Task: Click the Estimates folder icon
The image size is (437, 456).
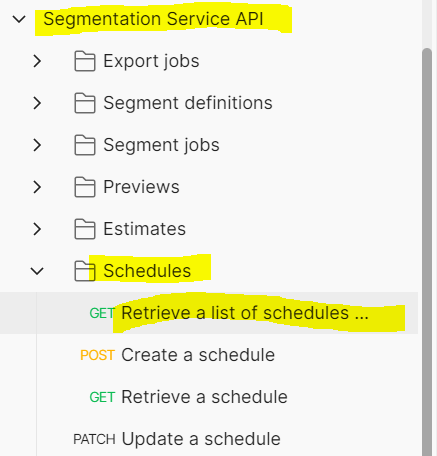Action: pyautogui.click(x=85, y=229)
